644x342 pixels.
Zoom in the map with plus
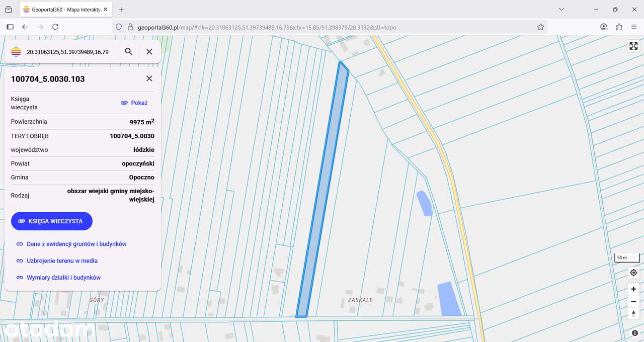(x=633, y=289)
